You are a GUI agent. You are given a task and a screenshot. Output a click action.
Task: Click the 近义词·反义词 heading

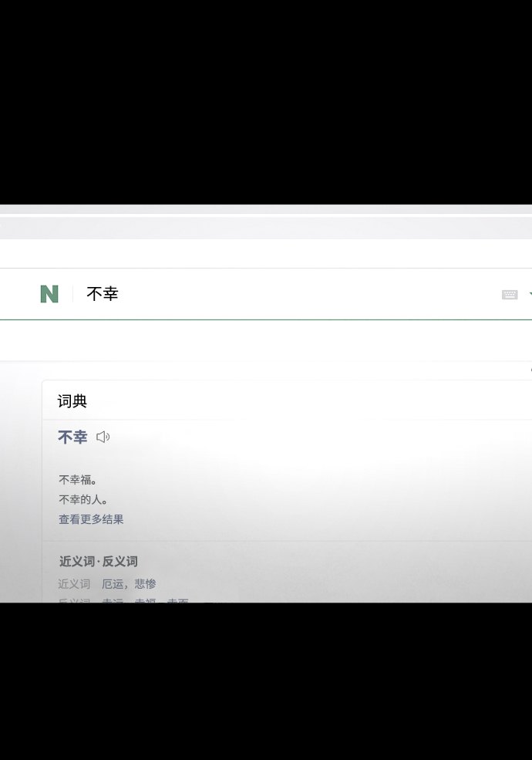99,561
